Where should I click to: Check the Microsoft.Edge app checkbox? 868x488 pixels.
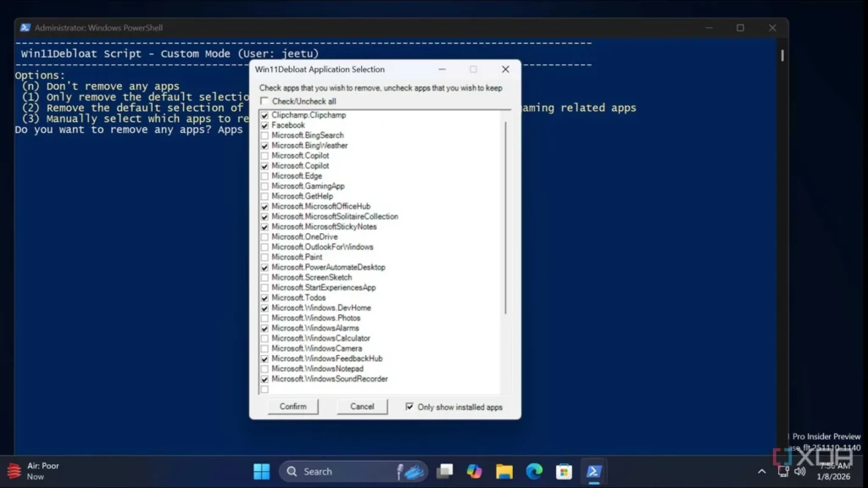coord(264,175)
